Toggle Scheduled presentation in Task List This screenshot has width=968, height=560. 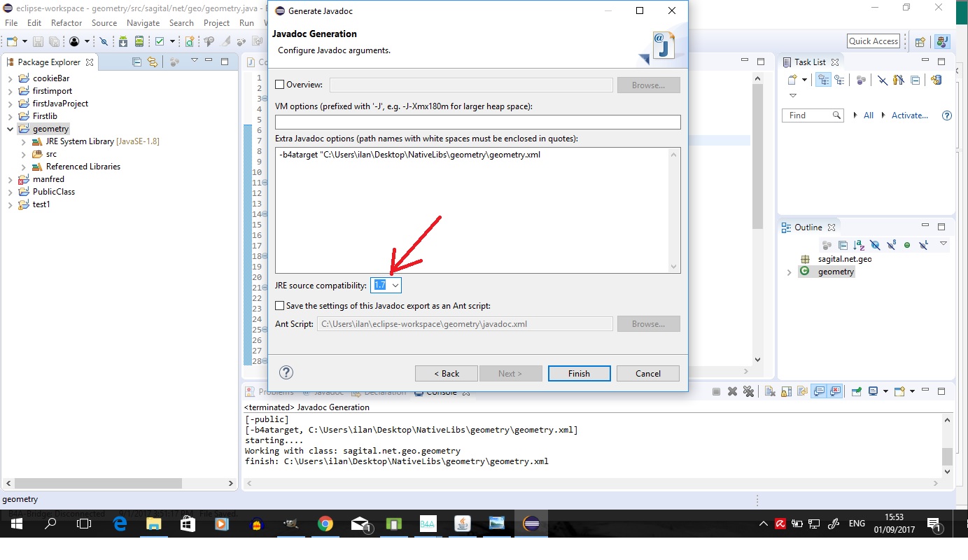pos(839,80)
